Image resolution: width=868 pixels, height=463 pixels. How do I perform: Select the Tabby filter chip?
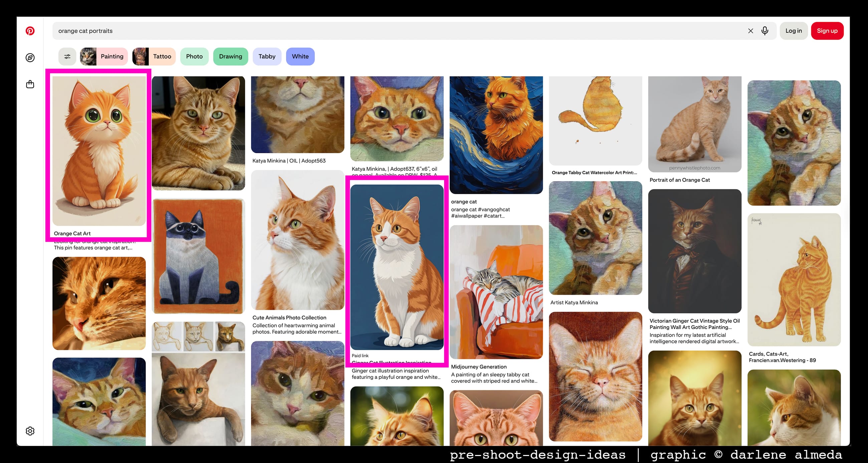point(267,56)
